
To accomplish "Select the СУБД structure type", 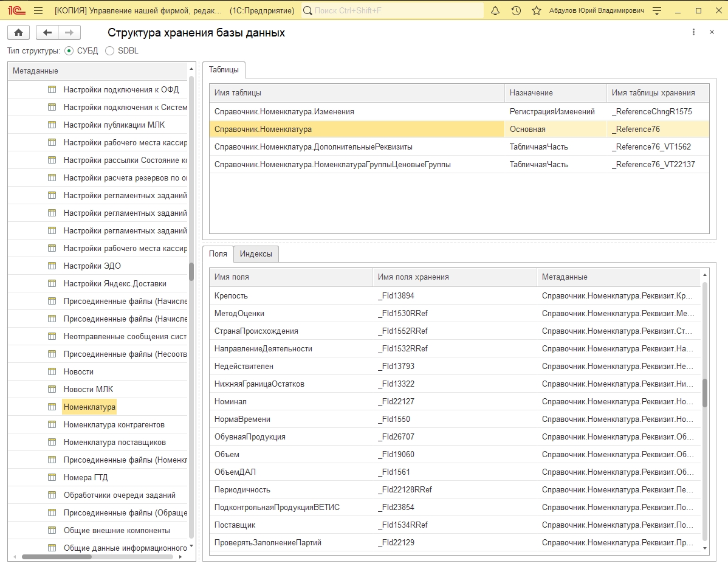I will click(69, 51).
